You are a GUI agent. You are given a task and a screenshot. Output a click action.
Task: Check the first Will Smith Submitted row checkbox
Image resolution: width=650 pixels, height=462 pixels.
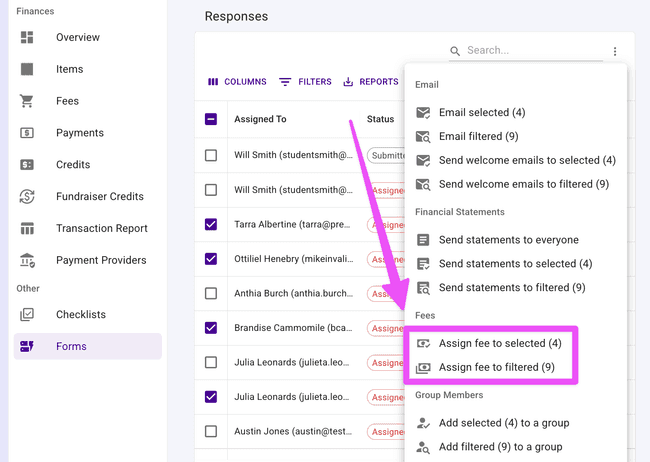(211, 155)
